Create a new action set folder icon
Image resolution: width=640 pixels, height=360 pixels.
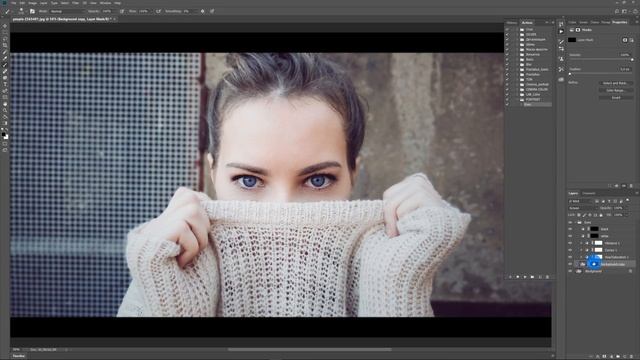tap(532, 277)
